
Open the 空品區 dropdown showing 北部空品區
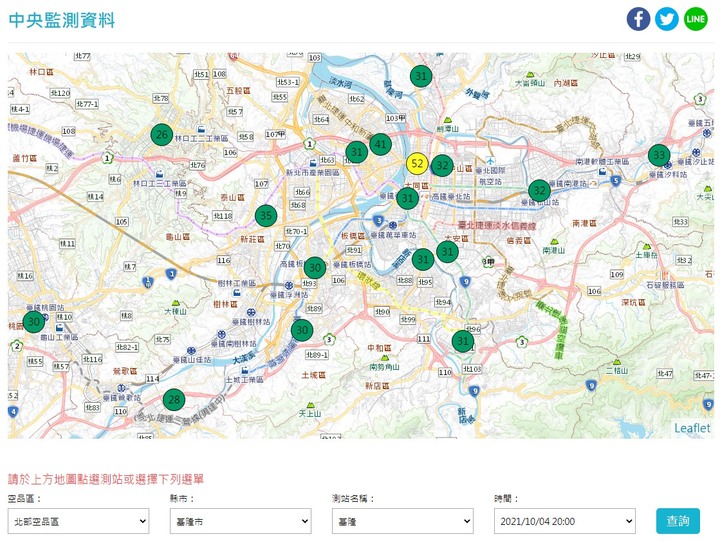79,521
